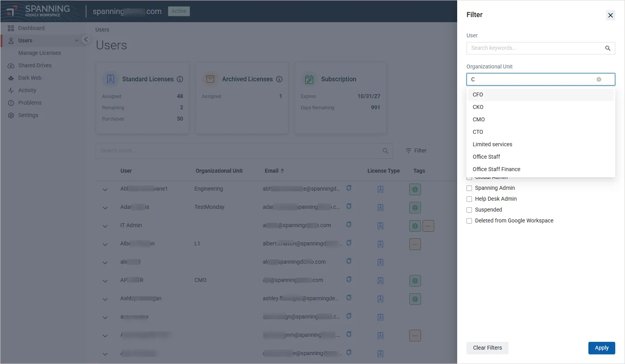Enable the Spanning Admin checkbox
625x364 pixels.
click(x=469, y=188)
